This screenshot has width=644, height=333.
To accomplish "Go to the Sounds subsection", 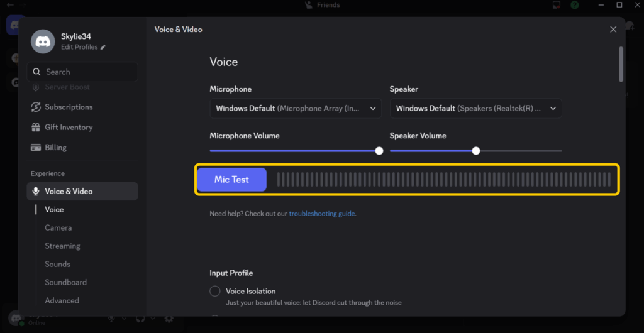I will tap(57, 264).
